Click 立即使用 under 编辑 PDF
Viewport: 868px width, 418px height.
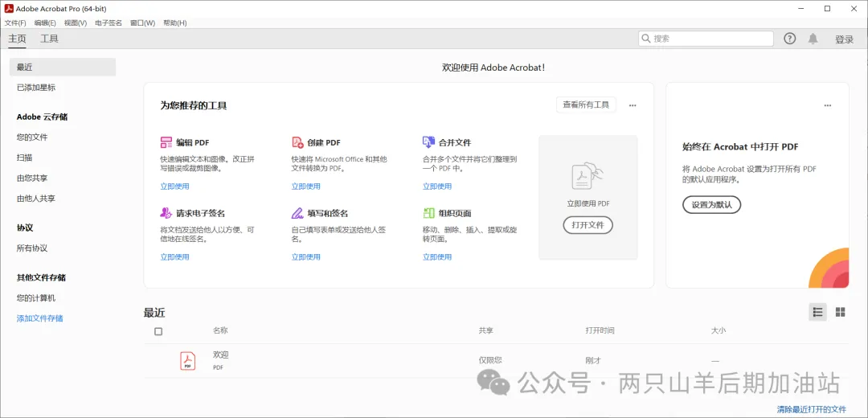click(x=175, y=186)
